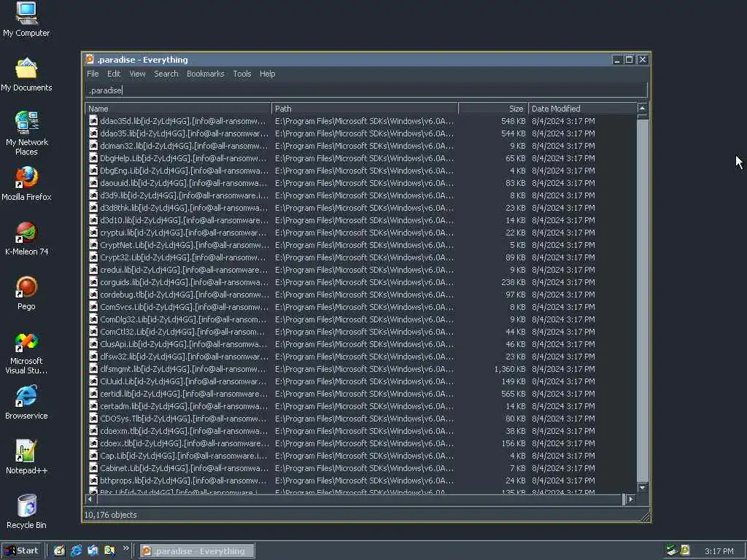Select the d3d9.lib file row
The image size is (747, 560).
click(360, 195)
